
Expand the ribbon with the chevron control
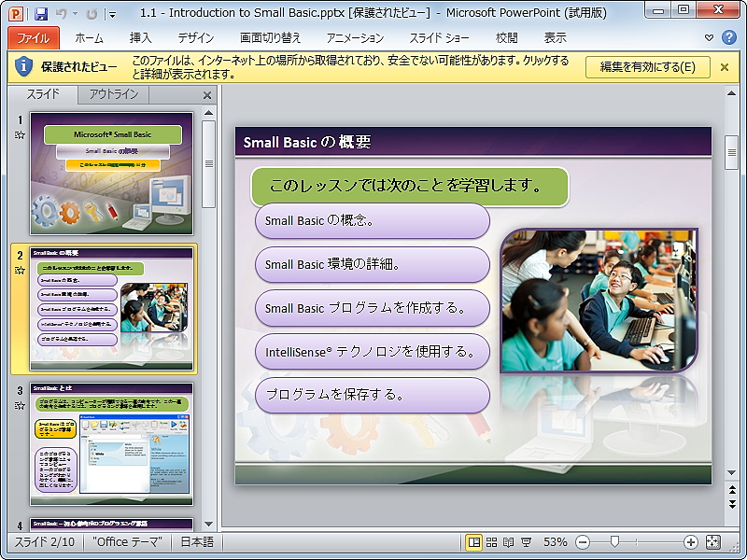709,36
